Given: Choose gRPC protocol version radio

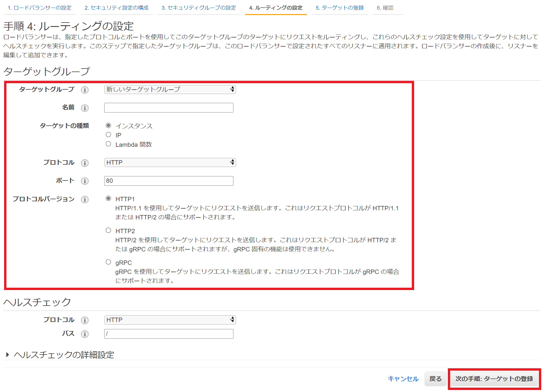Looking at the screenshot, I should (108, 262).
